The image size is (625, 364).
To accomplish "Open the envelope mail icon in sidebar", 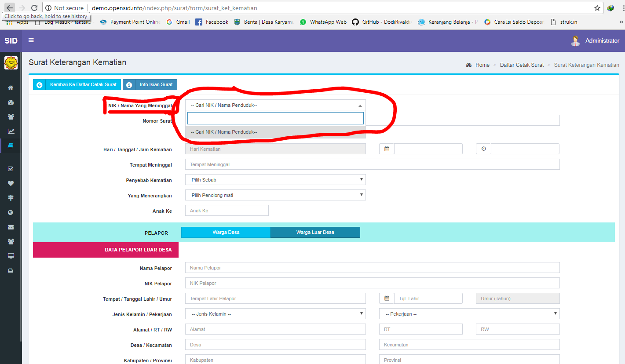I will click(x=11, y=227).
